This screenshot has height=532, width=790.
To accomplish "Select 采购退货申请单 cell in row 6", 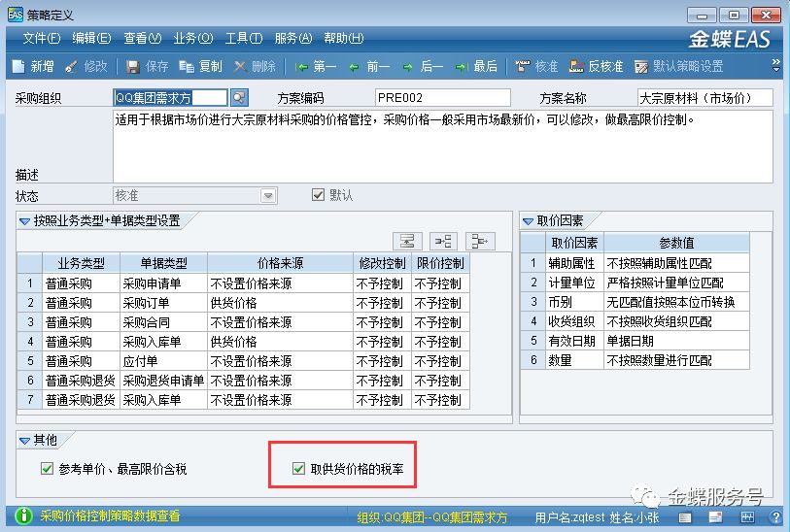I will 164,381.
